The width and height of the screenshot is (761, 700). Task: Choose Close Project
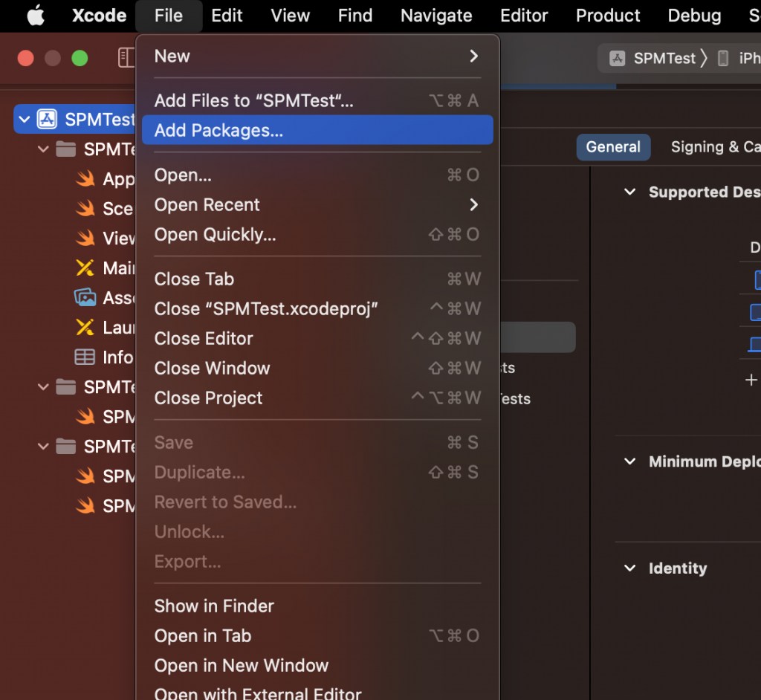click(x=317, y=398)
